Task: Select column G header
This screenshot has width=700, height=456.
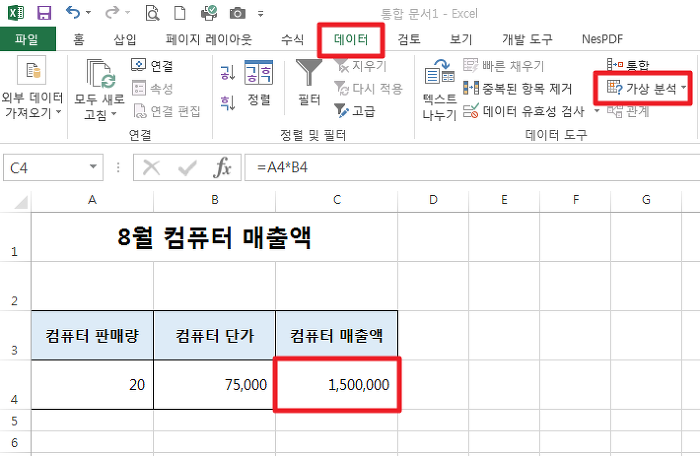Action: (646, 201)
